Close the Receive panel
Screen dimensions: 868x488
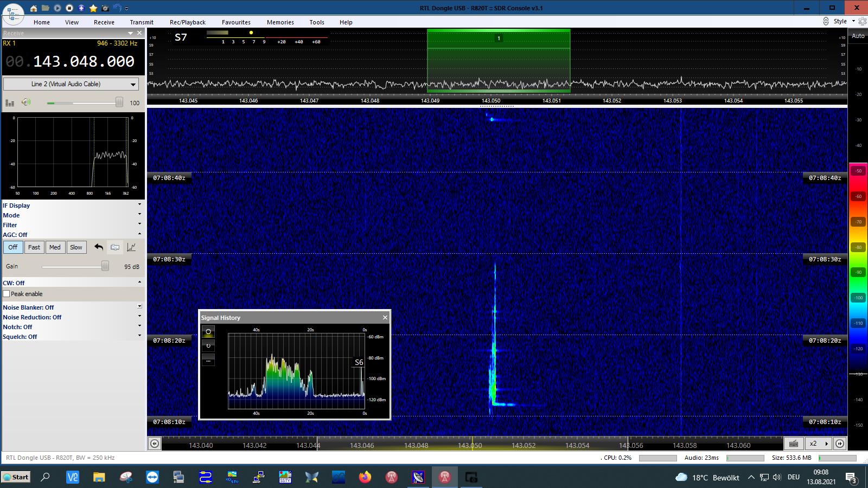coord(139,33)
